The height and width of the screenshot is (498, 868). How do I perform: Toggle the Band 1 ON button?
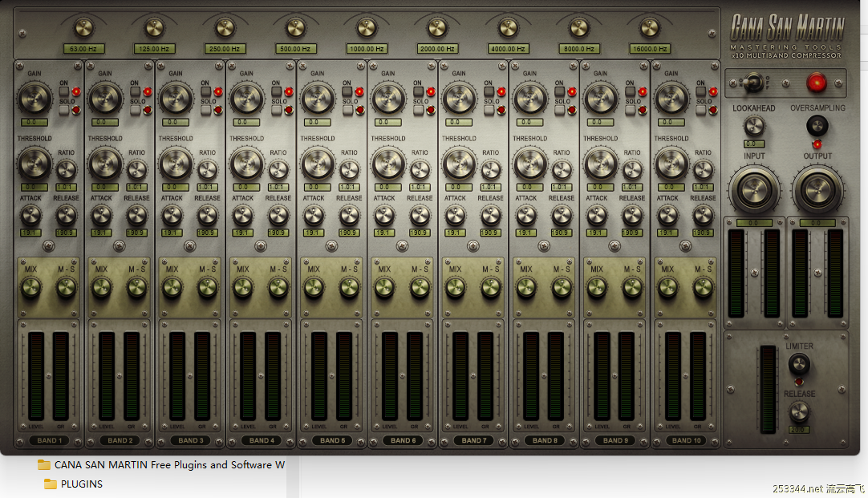pyautogui.click(x=64, y=91)
